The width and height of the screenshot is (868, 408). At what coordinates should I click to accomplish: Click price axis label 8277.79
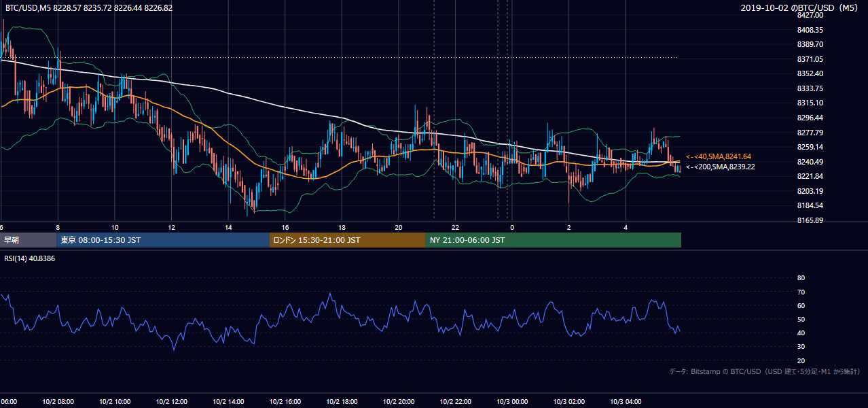pos(810,133)
